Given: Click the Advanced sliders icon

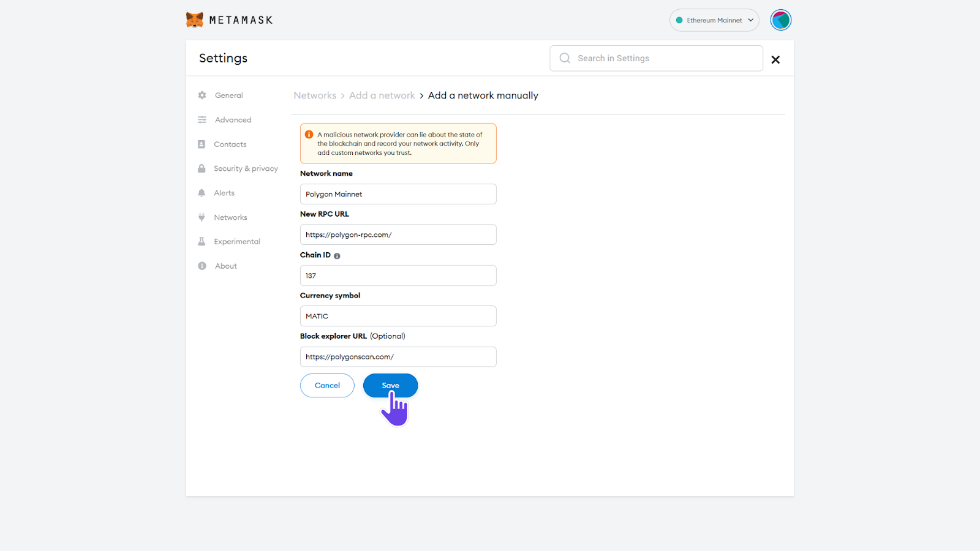Looking at the screenshot, I should click(202, 120).
